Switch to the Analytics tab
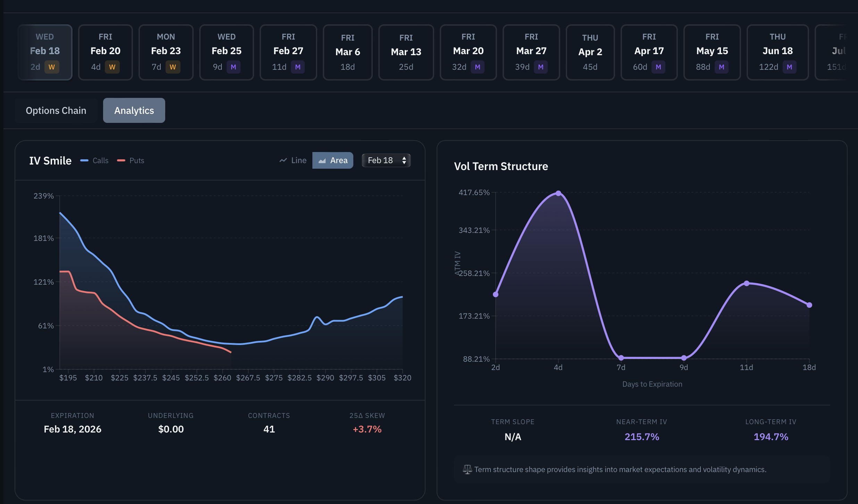This screenshot has width=858, height=504. tap(134, 110)
